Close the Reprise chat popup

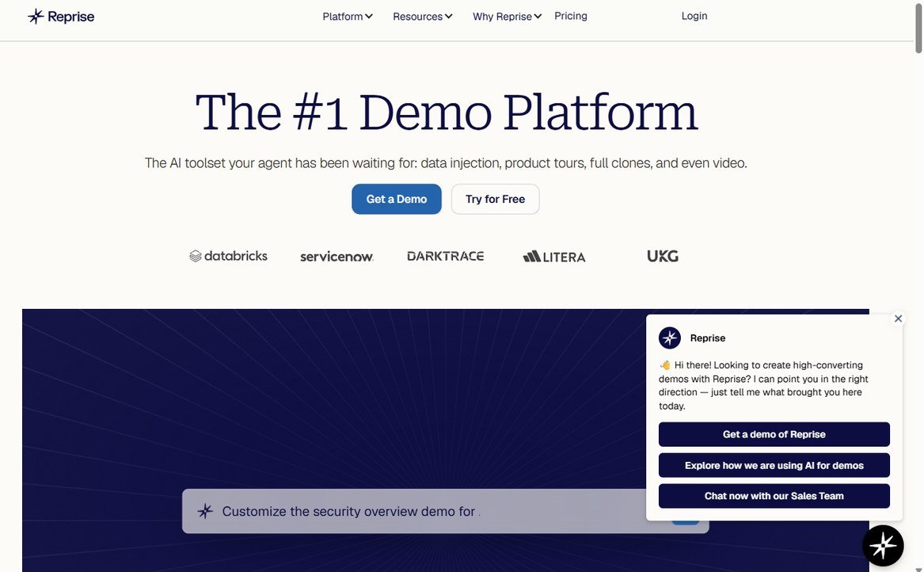(898, 318)
